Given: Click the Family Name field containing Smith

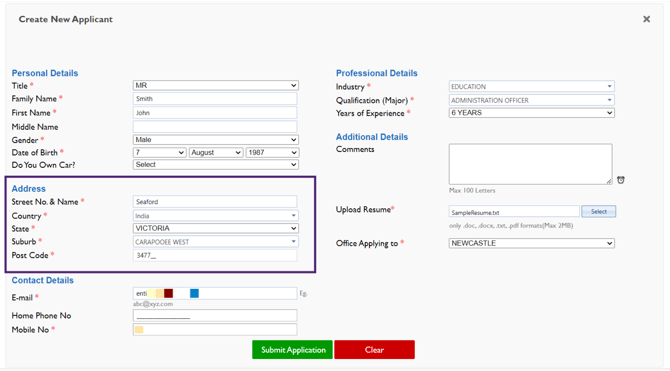Looking at the screenshot, I should (x=215, y=99).
